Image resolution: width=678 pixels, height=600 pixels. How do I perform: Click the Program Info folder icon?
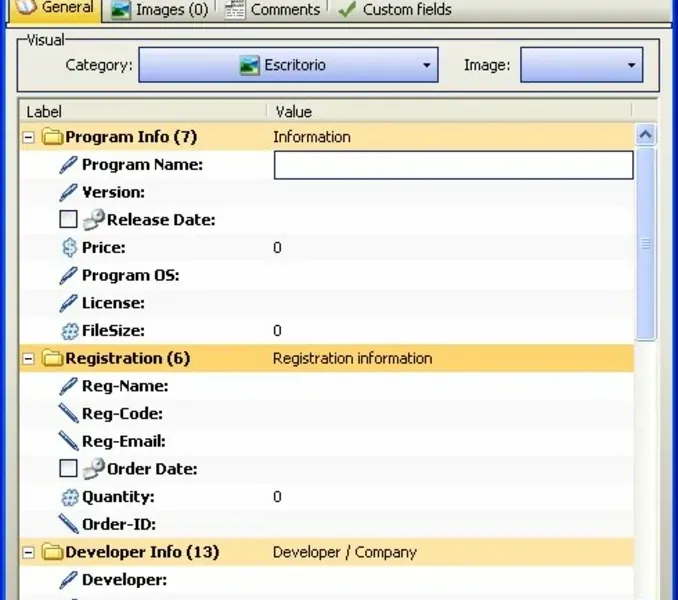52,137
